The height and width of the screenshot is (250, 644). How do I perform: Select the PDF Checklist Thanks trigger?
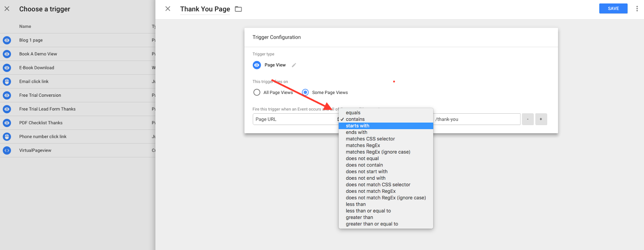click(x=78, y=123)
